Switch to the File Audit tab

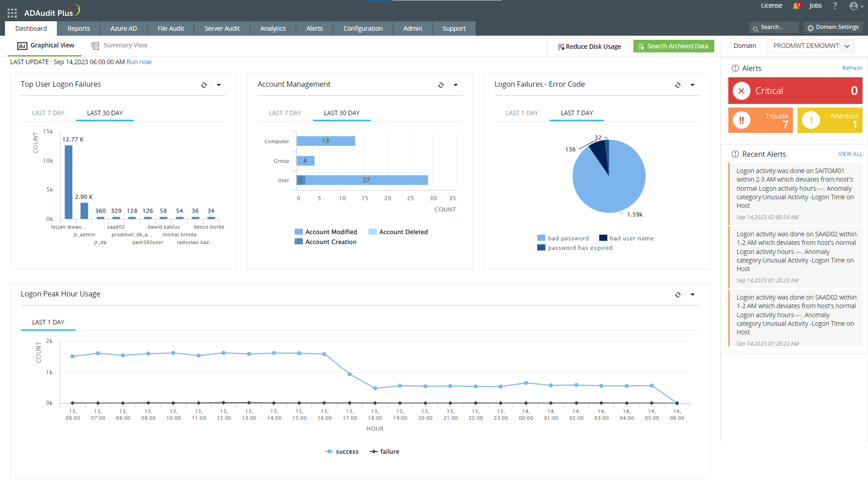(170, 28)
